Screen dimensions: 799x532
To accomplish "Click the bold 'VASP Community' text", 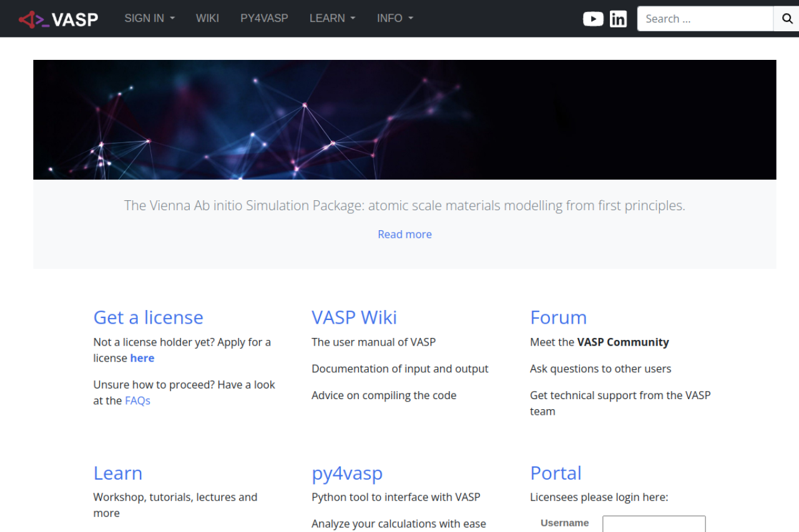I will click(623, 342).
